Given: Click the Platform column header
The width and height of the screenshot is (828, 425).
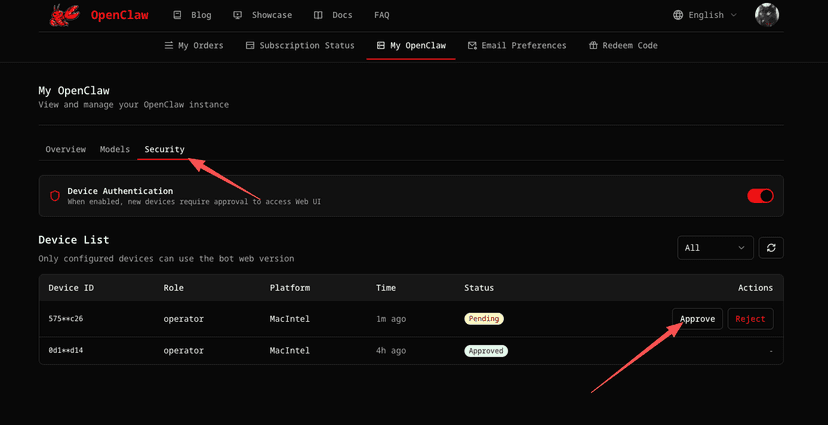Looking at the screenshot, I should click(290, 288).
